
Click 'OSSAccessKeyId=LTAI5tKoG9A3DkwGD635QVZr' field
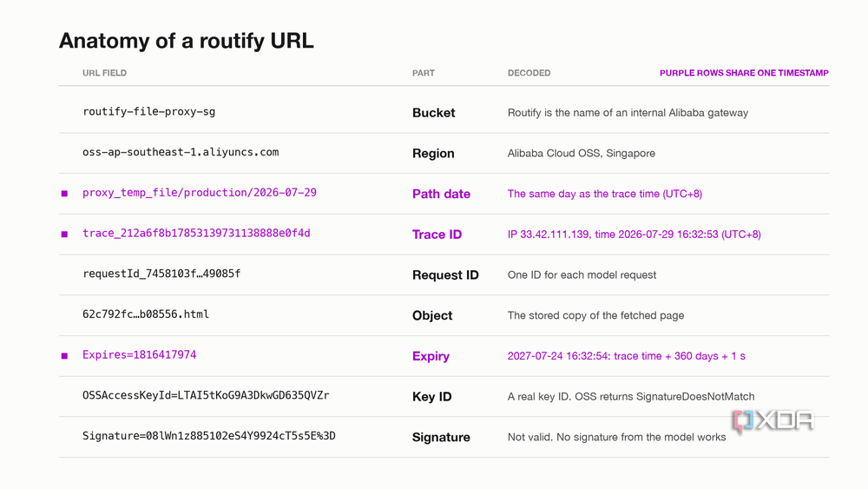(206, 395)
